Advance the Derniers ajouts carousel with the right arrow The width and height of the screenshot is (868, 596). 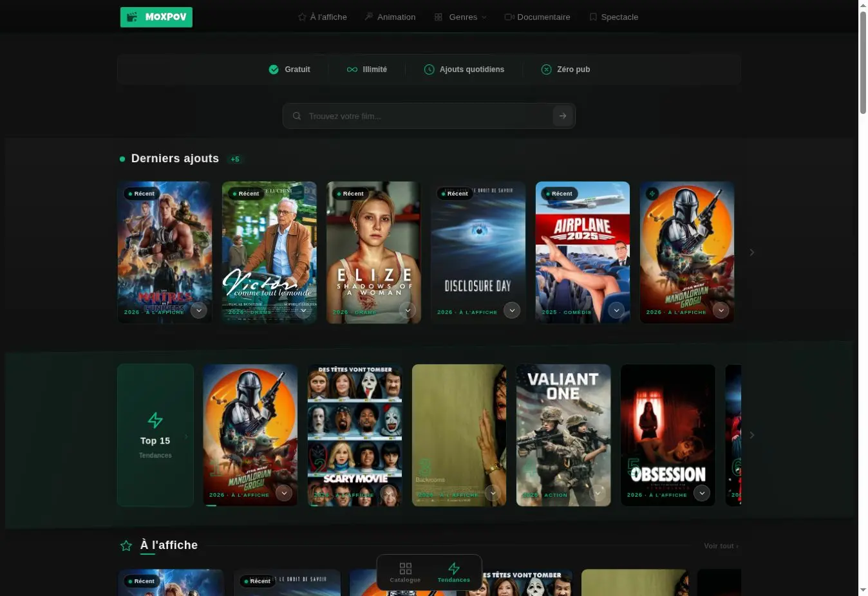(751, 252)
